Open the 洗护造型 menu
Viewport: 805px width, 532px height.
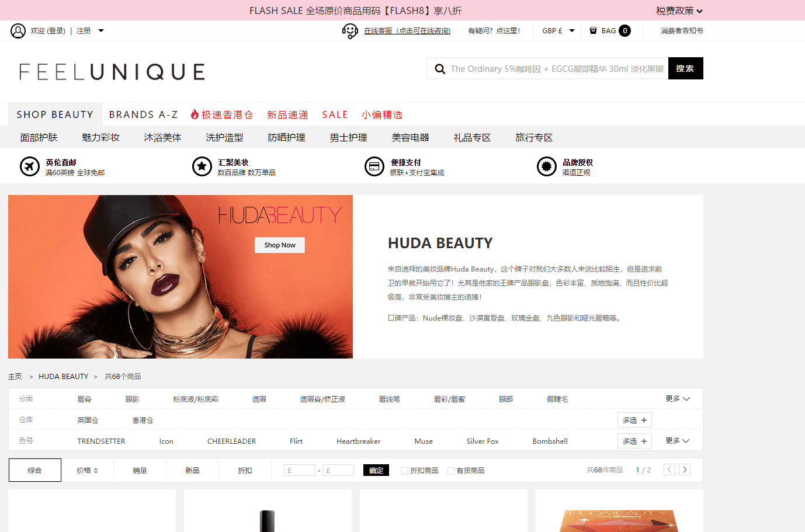tap(225, 138)
